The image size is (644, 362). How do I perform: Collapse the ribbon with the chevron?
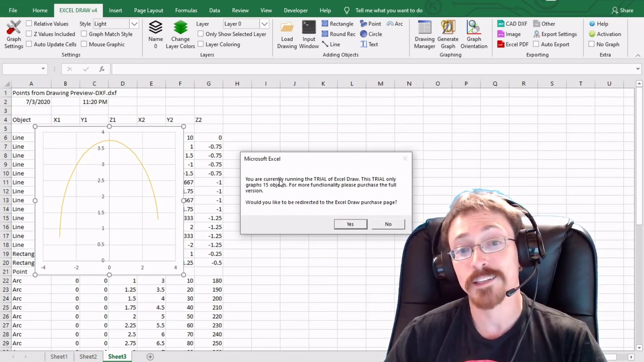[638, 55]
